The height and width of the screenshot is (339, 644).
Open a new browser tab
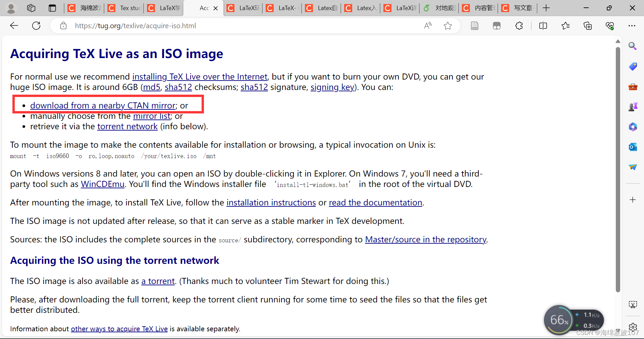click(546, 8)
